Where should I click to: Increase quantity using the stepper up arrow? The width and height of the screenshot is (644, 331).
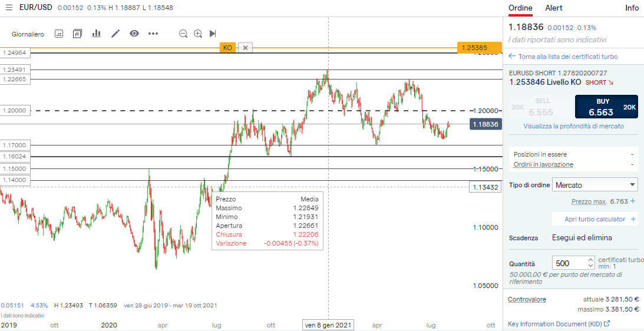click(590, 260)
